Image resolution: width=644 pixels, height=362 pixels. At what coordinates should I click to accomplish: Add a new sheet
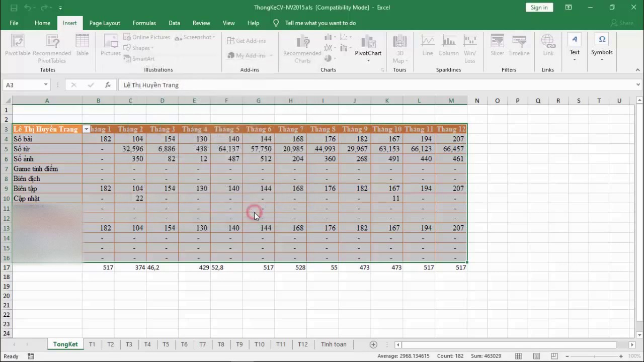click(x=373, y=344)
